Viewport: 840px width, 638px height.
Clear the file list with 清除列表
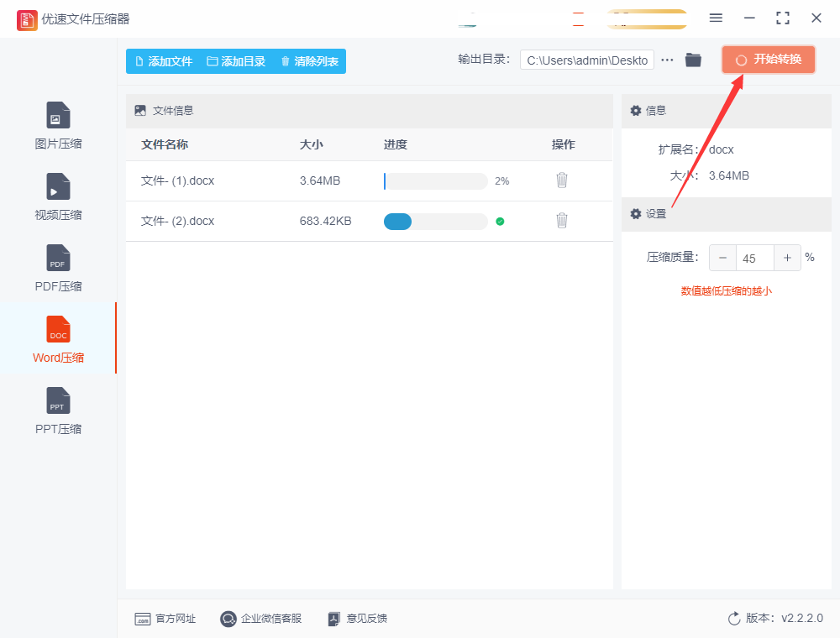point(310,61)
